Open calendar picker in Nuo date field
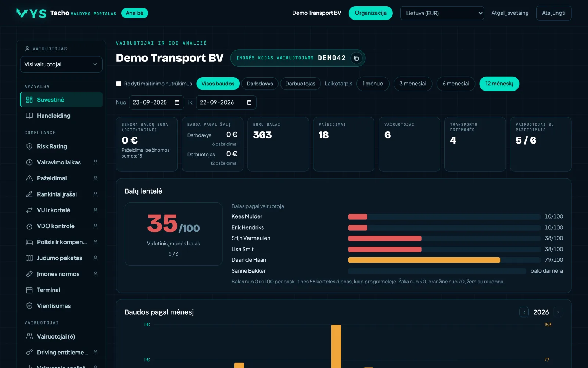Viewport: 588px width, 368px height. coord(177,102)
